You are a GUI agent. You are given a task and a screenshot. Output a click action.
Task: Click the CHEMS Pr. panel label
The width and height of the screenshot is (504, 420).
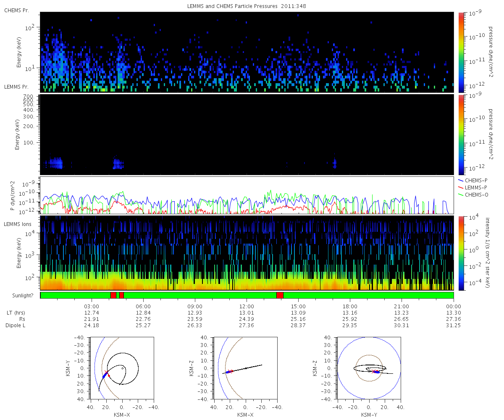coord(16,10)
